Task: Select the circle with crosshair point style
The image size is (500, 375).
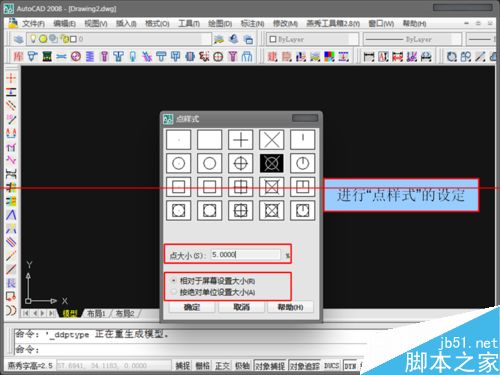Action: click(x=240, y=163)
